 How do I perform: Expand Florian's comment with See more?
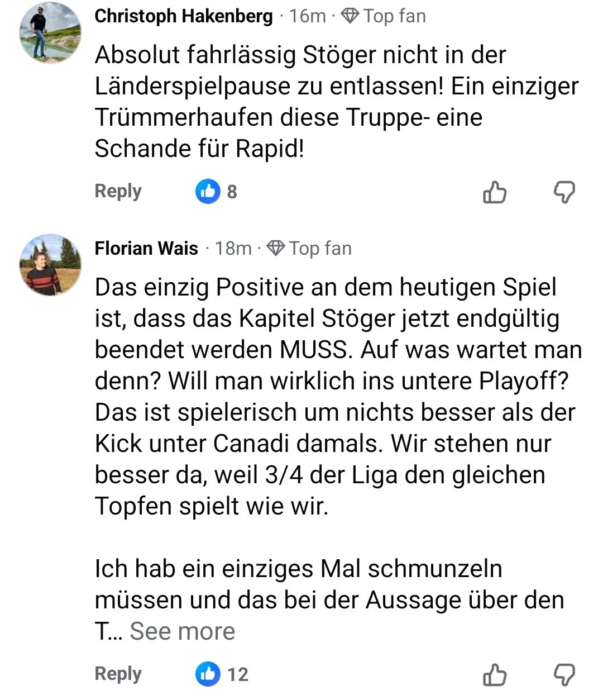182,631
